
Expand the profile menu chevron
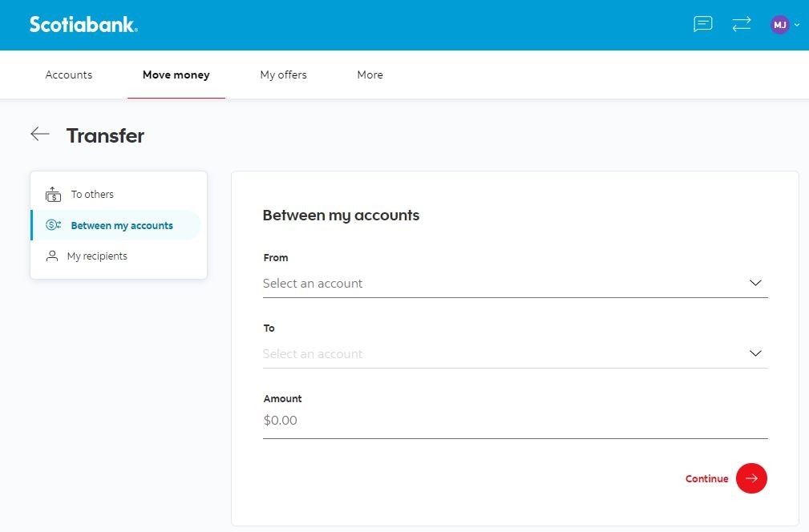point(797,25)
